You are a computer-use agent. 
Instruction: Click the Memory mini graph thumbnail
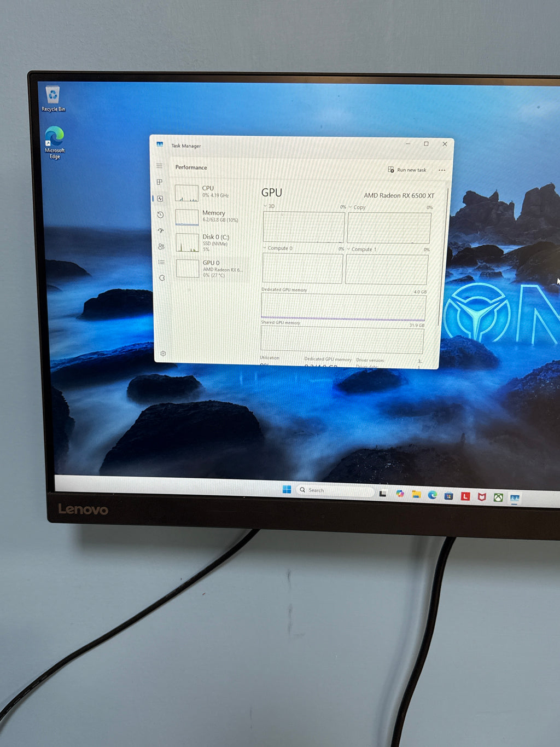coord(187,217)
